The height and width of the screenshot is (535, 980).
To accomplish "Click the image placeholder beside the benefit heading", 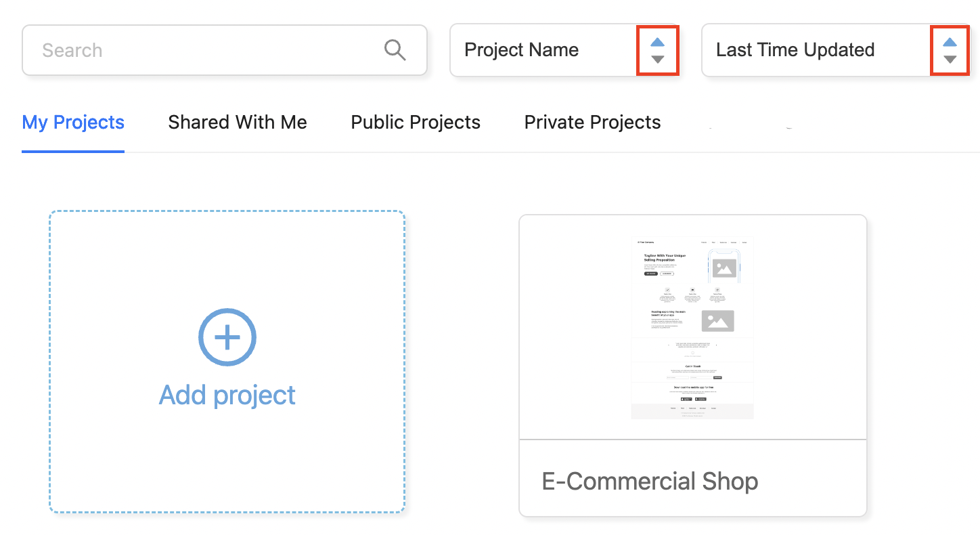I will pos(717,320).
